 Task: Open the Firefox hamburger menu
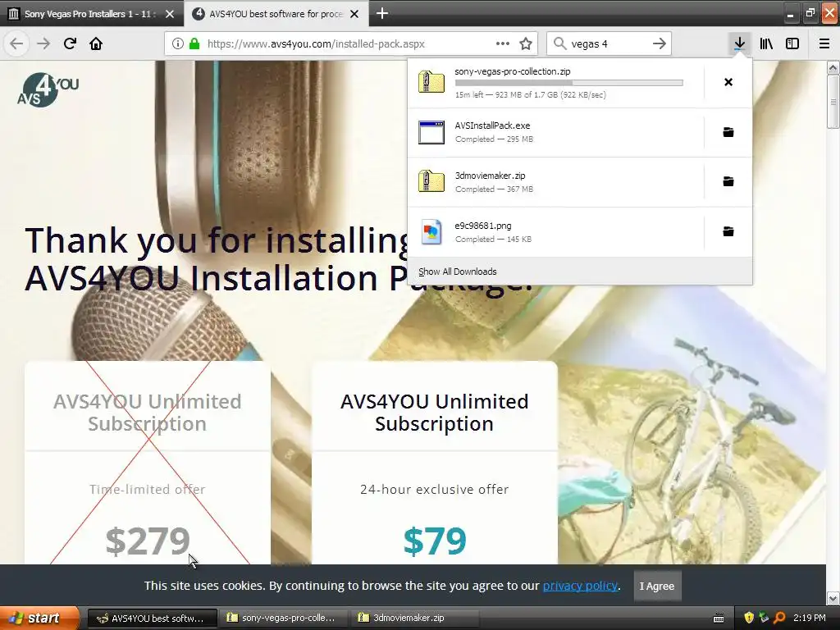pos(824,44)
